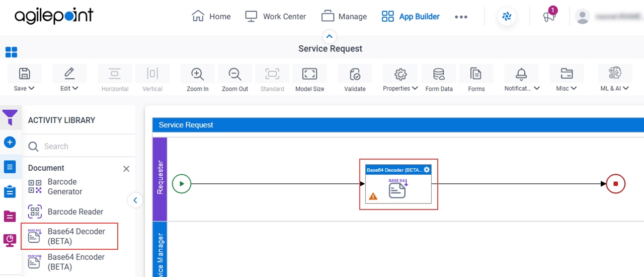644x277 pixels.
Task: Select the Base64 Decoder activity on canvas
Action: [398, 184]
